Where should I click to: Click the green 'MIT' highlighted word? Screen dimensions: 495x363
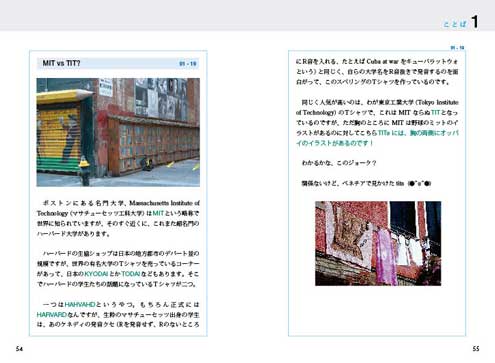point(158,213)
